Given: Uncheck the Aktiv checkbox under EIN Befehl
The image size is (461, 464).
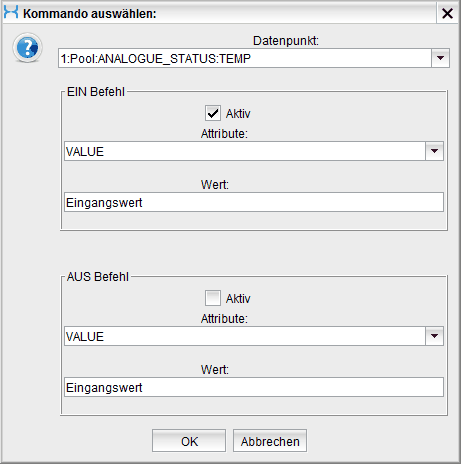Looking at the screenshot, I should [x=213, y=113].
